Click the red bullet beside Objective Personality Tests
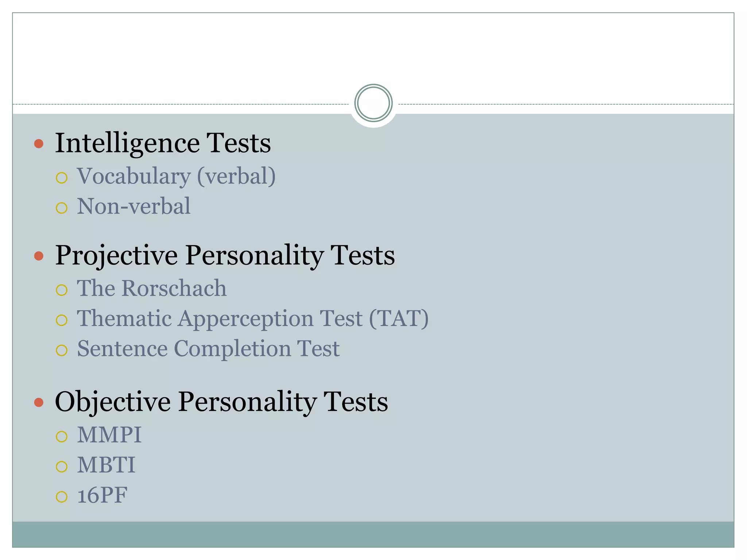Screen dimensions: 747x560 (39, 402)
